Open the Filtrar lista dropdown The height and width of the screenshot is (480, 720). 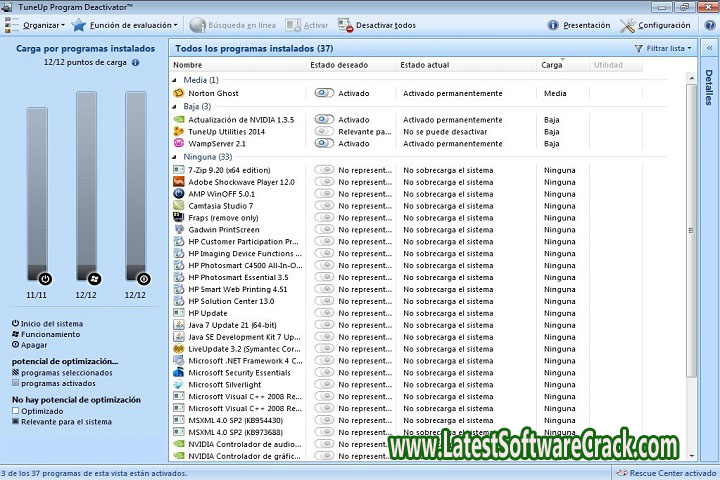click(663, 48)
